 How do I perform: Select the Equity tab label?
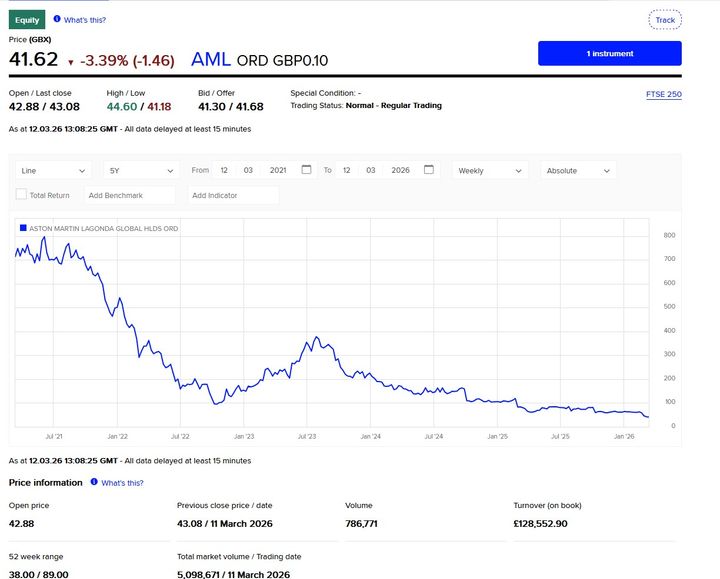[27, 19]
